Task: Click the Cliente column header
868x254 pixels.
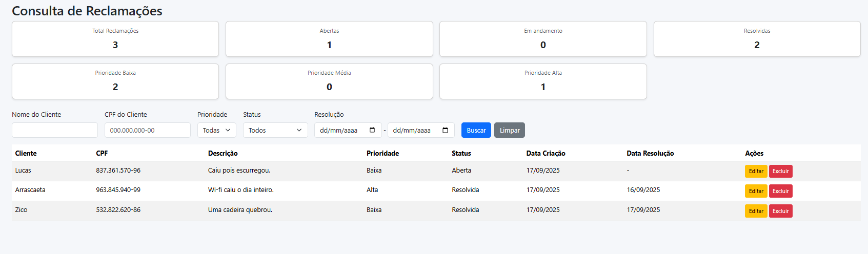Action: click(x=26, y=153)
